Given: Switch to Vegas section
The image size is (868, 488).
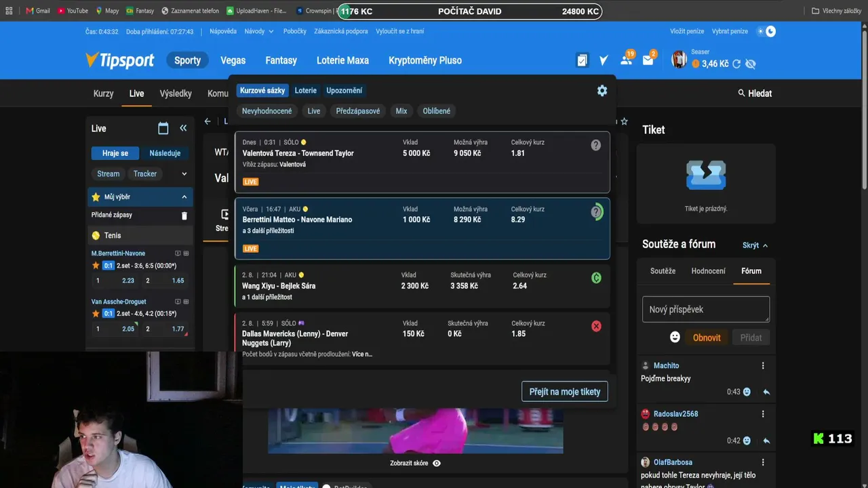Looking at the screenshot, I should pos(233,60).
